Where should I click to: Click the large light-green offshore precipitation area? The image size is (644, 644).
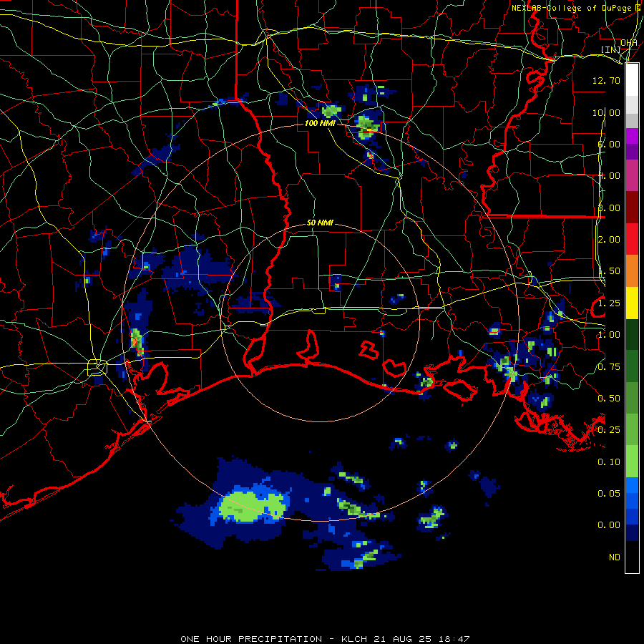pyautogui.click(x=251, y=506)
